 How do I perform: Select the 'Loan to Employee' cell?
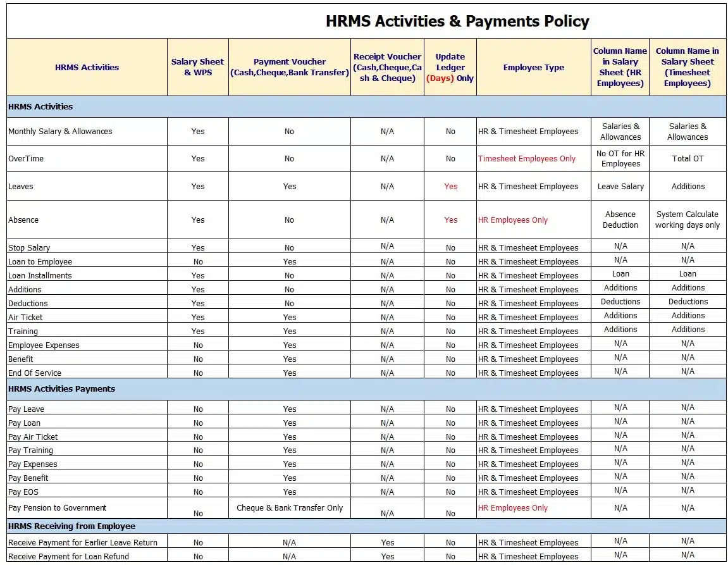[87, 261]
